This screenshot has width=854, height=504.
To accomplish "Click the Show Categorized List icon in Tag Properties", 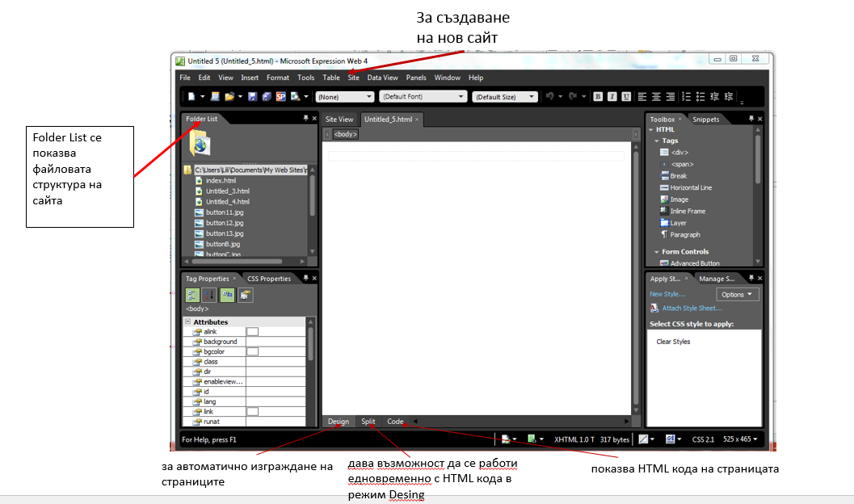I will 192,295.
